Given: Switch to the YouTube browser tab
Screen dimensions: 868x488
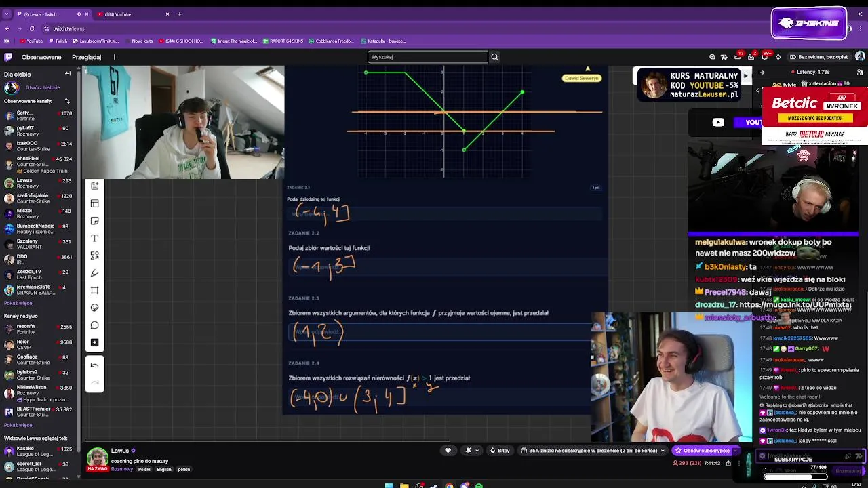Looking at the screenshot, I should 132,14.
